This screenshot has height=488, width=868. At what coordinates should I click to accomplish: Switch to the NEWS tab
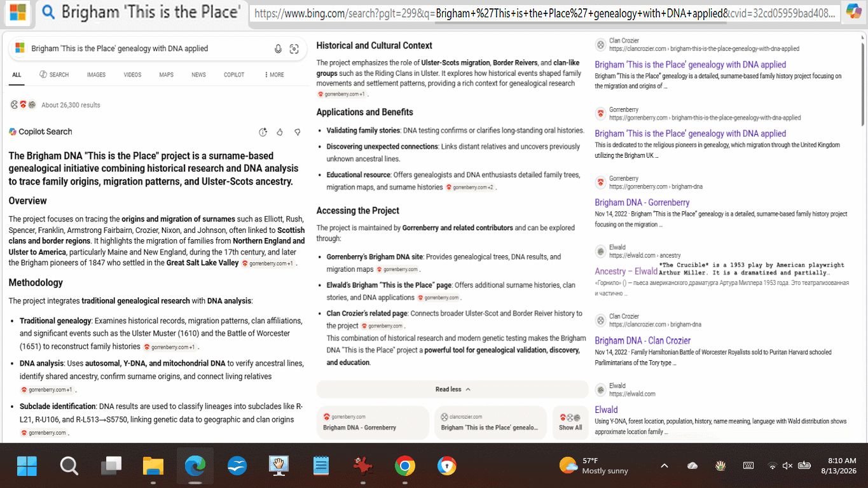[x=198, y=75]
